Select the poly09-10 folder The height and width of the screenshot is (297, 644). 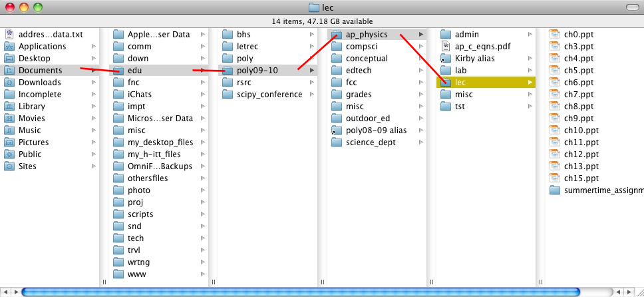coord(267,71)
